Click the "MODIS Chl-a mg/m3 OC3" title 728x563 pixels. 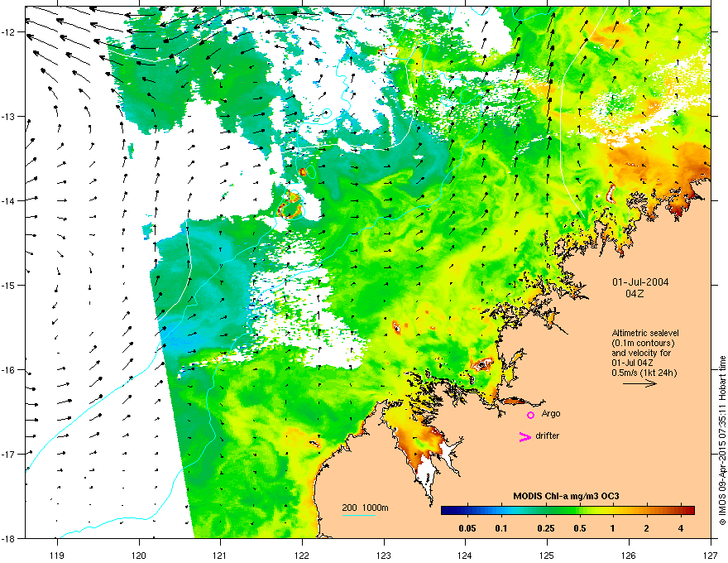click(566, 496)
